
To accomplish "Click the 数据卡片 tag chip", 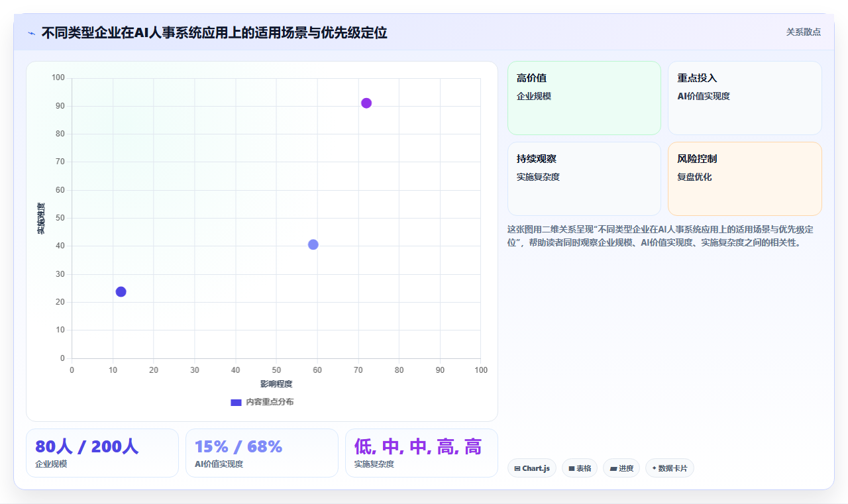I will 670,468.
